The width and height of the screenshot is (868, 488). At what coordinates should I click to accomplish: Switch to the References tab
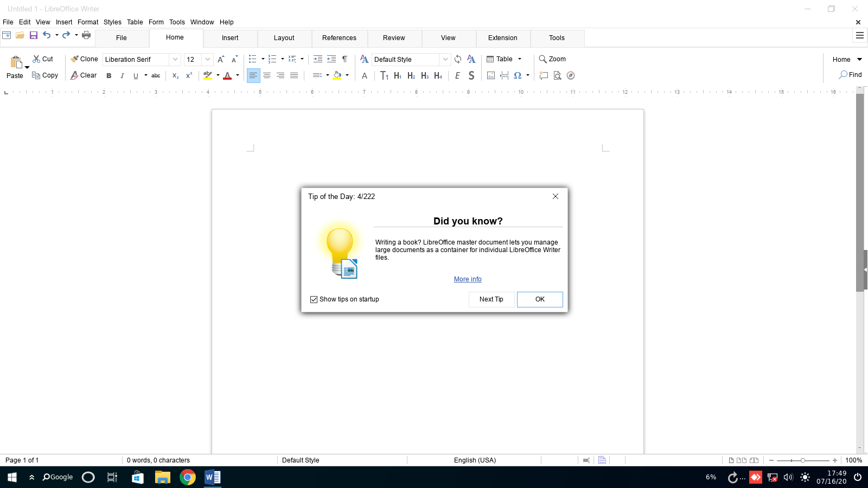(x=339, y=38)
